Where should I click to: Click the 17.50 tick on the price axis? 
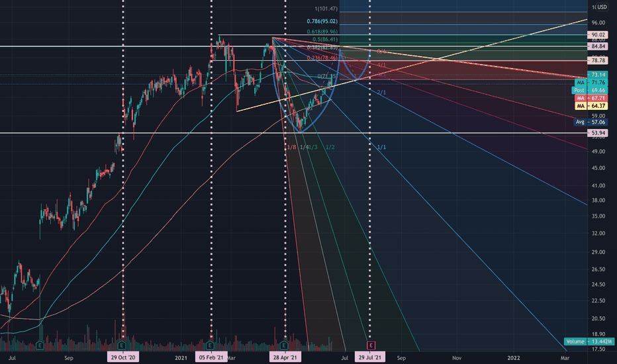pyautogui.click(x=598, y=349)
